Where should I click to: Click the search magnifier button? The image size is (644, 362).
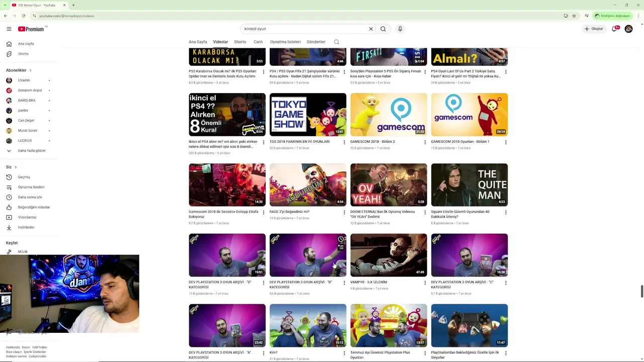pos(383,29)
